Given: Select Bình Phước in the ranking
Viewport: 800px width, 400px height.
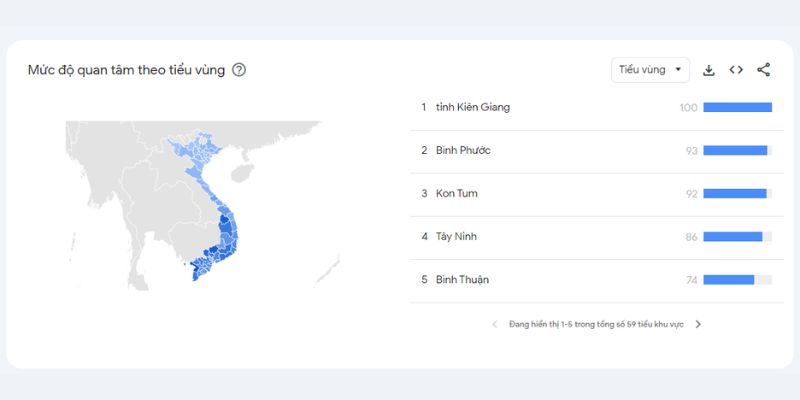Looking at the screenshot, I should point(463,150).
